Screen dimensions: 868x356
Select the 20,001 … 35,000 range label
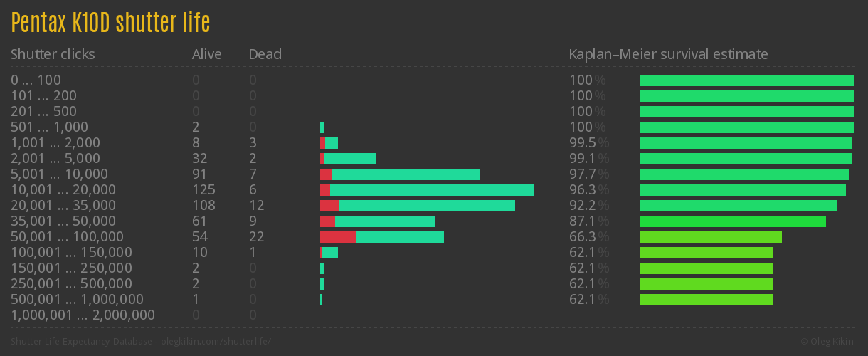(63, 206)
